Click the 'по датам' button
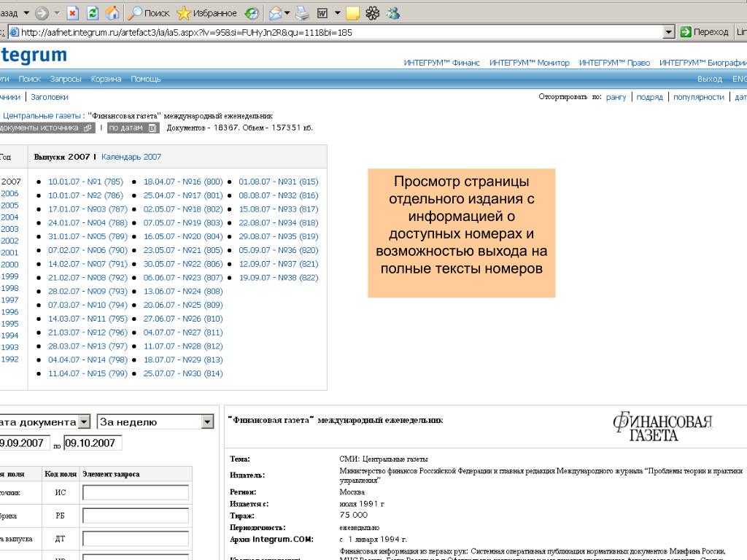This screenshot has width=747, height=560. (133, 128)
